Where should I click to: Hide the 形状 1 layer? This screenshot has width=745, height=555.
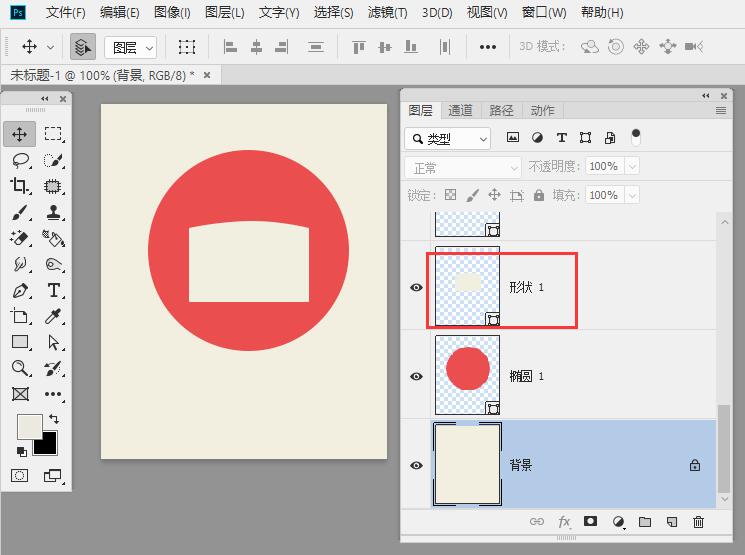(417, 288)
